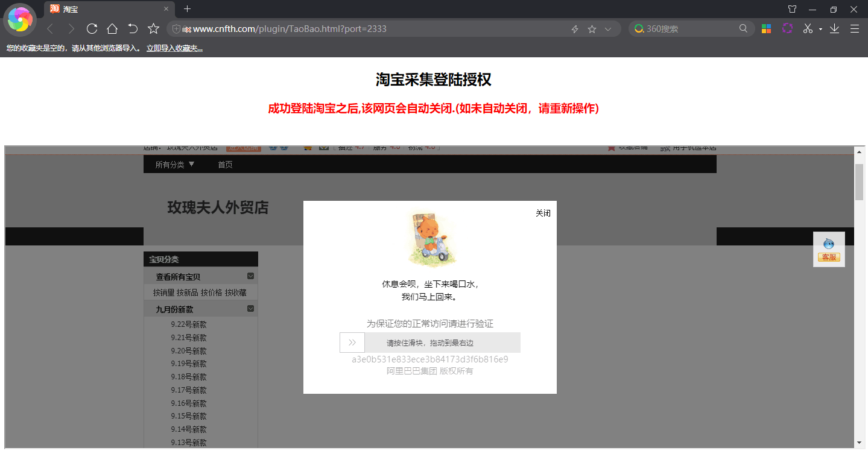Expand the address bar dropdown chevron
The width and height of the screenshot is (868, 474).
tap(608, 29)
